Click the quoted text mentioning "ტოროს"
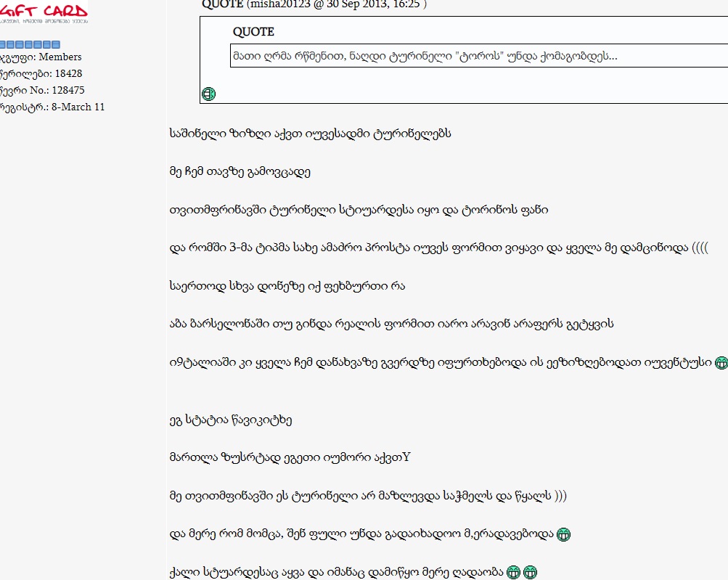 click(x=425, y=56)
